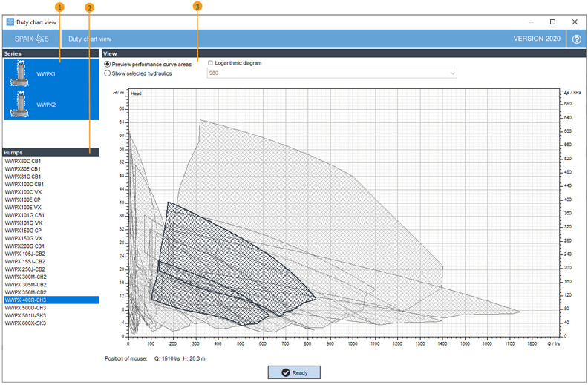Click the Head label in chart
The height and width of the screenshot is (385, 588).
coord(136,93)
